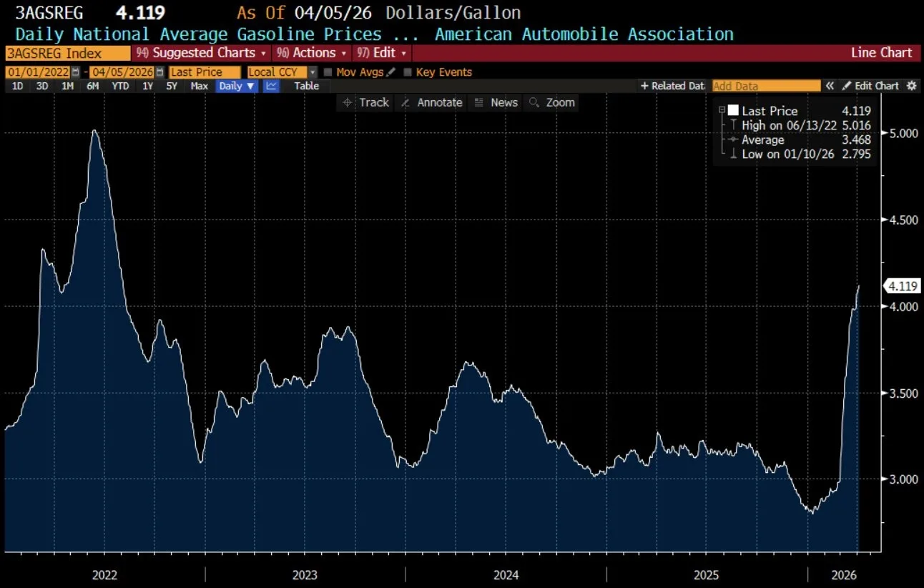The width and height of the screenshot is (924, 588).
Task: Click the Dollars/Gallon unit label
Action: 453,13
